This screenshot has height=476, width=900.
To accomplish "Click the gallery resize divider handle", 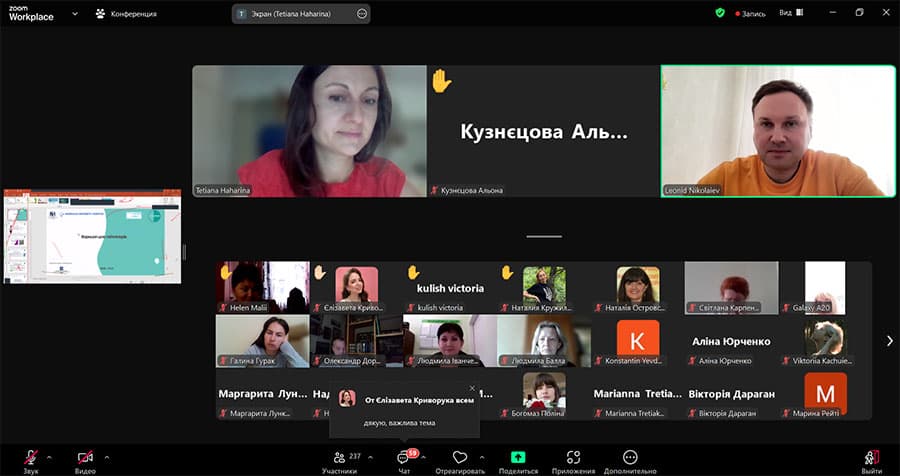I will [x=544, y=237].
